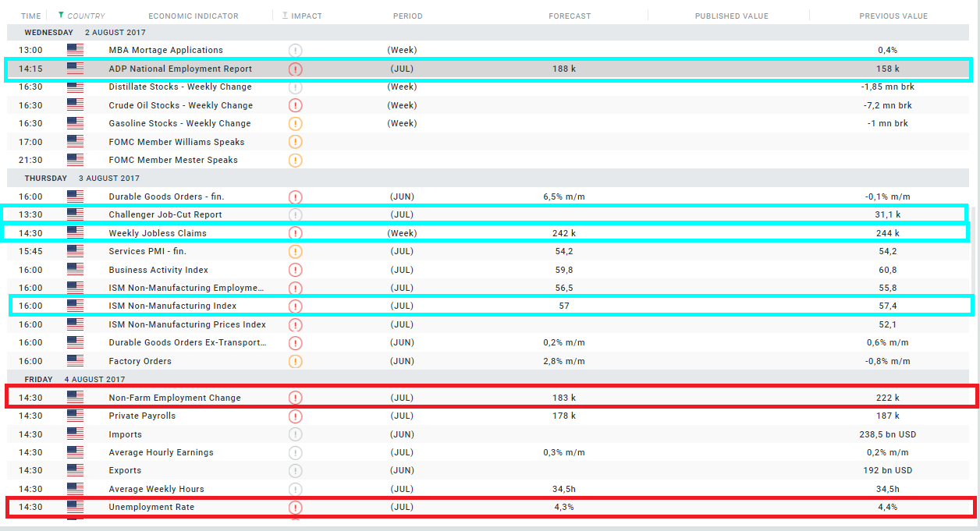Click the red impact icon for ADP National Employment Report
The height and width of the screenshot is (531, 980).
click(x=295, y=69)
